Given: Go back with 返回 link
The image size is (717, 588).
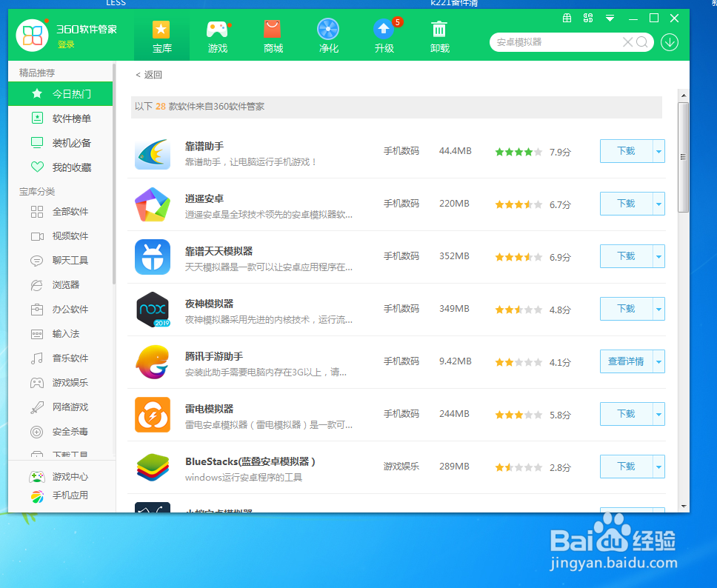Looking at the screenshot, I should [149, 75].
